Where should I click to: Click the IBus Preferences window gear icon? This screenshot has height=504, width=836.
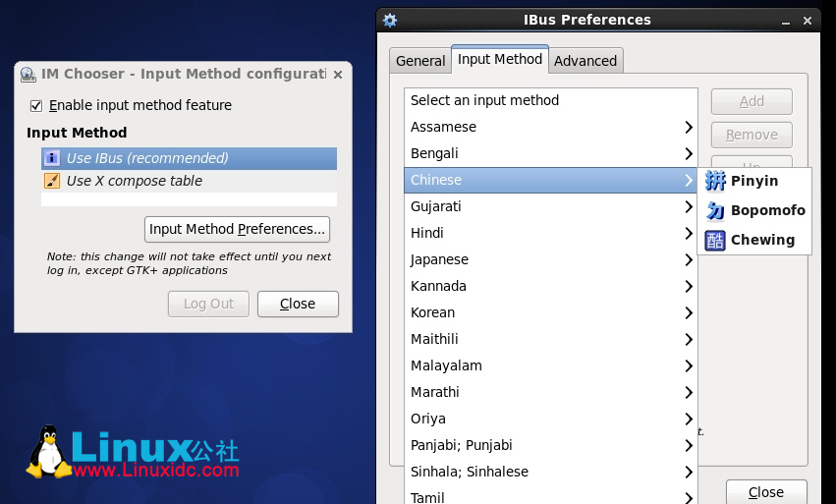point(390,20)
